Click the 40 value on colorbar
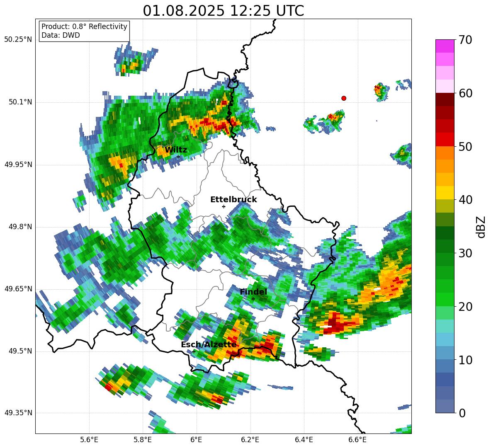Screen dimensions: 491x448 465,200
